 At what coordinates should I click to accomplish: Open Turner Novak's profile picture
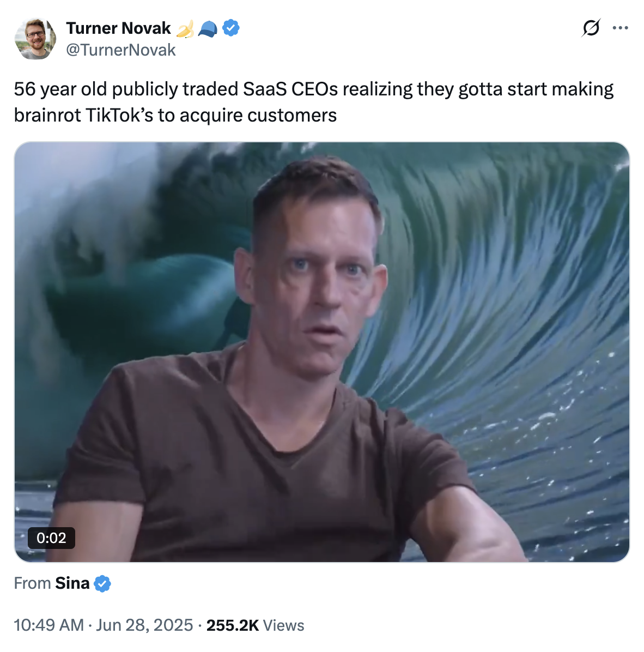[x=35, y=39]
